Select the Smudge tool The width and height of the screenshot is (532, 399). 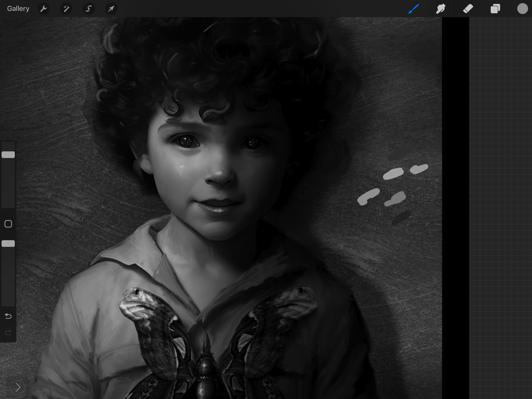(441, 9)
